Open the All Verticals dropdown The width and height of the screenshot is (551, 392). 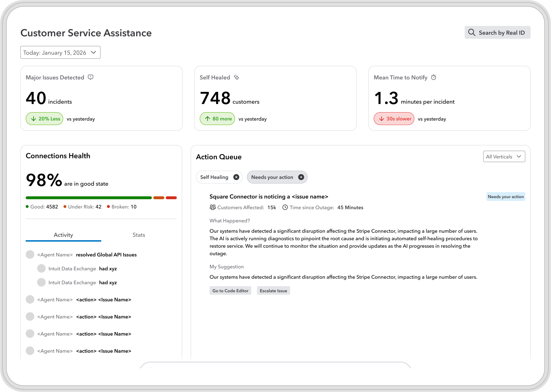point(504,156)
